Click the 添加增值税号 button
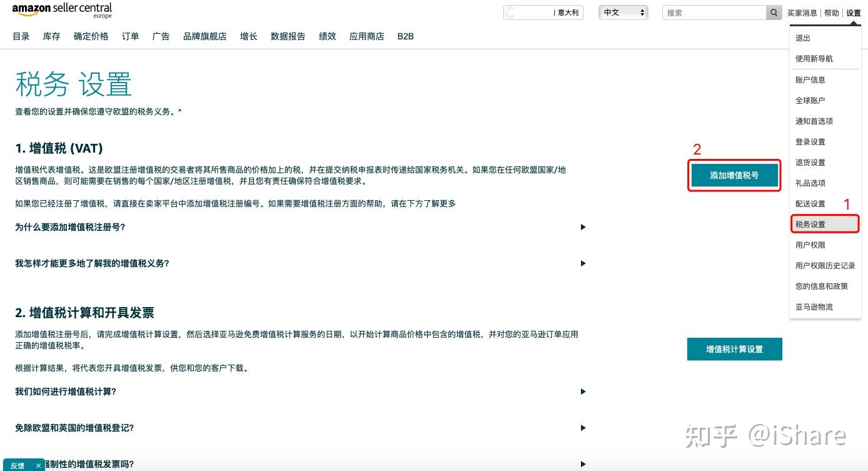Screen dimensions: 868x471 pyautogui.click(x=734, y=176)
